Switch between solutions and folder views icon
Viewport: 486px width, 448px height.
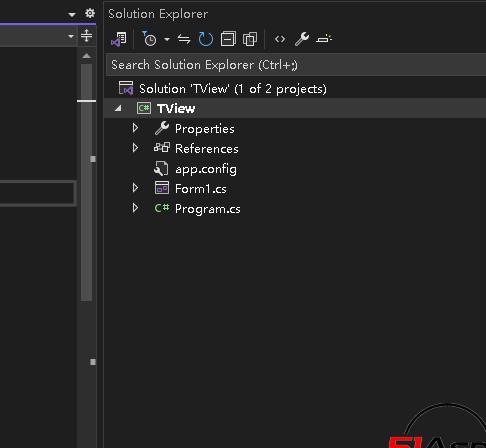(x=119, y=39)
